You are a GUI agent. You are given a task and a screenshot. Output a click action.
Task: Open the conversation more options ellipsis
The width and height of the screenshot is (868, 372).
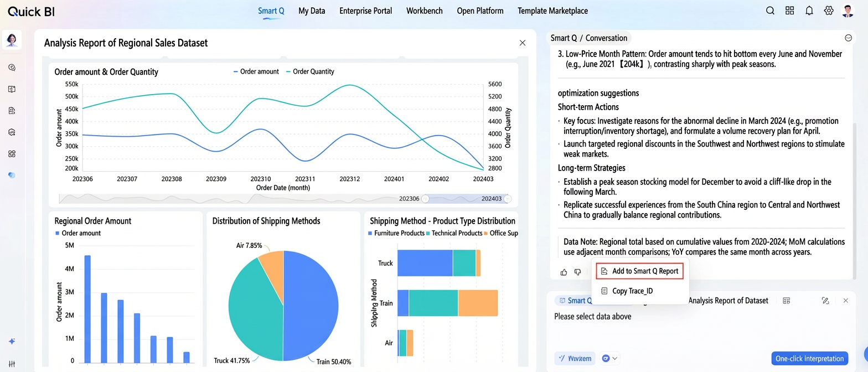pos(848,38)
